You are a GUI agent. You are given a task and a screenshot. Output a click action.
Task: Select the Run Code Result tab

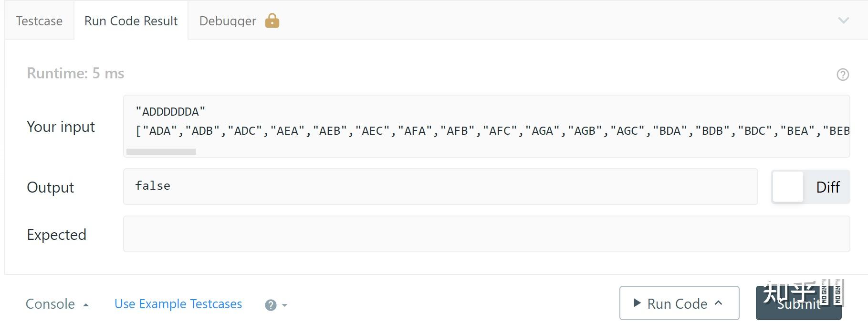[131, 21]
